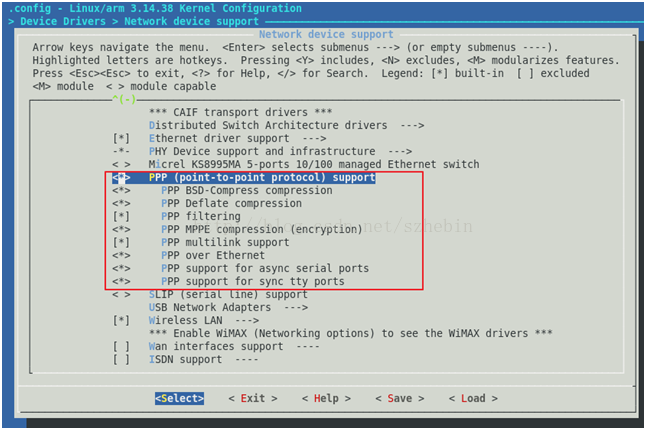The image size is (646, 430).
Task: Toggle PPP MPPE compression marker
Action: [121, 229]
